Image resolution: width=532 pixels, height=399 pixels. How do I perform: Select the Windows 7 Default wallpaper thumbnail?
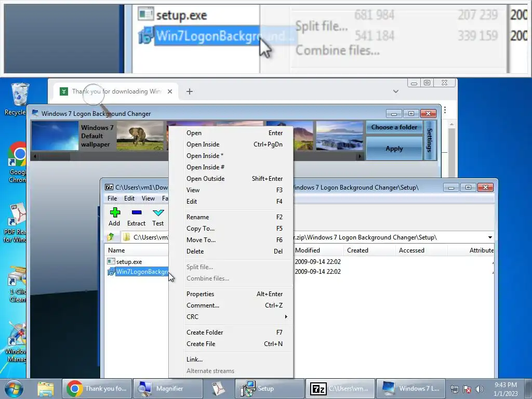point(55,136)
